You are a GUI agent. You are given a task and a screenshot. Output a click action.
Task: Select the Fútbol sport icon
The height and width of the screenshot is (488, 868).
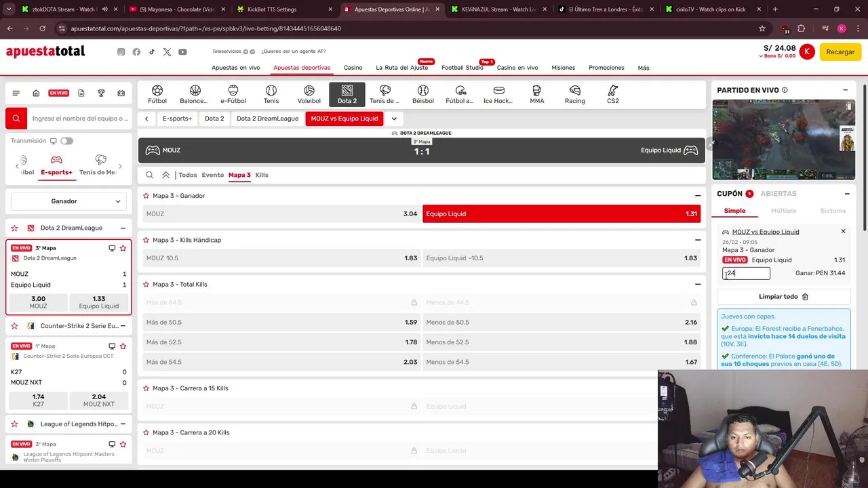157,94
